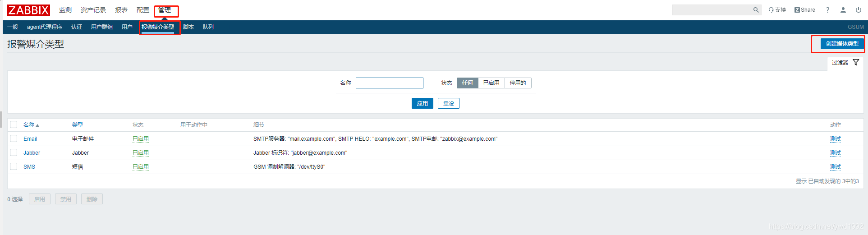Click the disabled 删除 button
This screenshot has width=868, height=235.
tap(92, 199)
